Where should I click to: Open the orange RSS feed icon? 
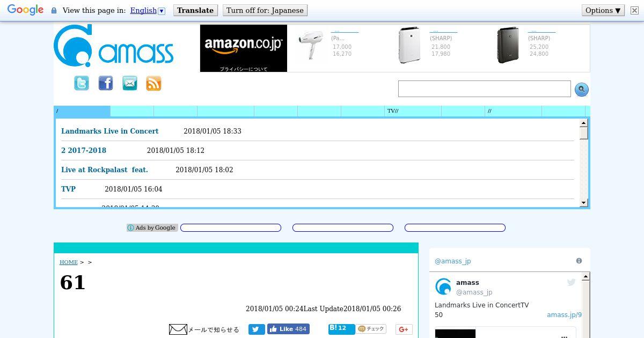[x=153, y=83]
